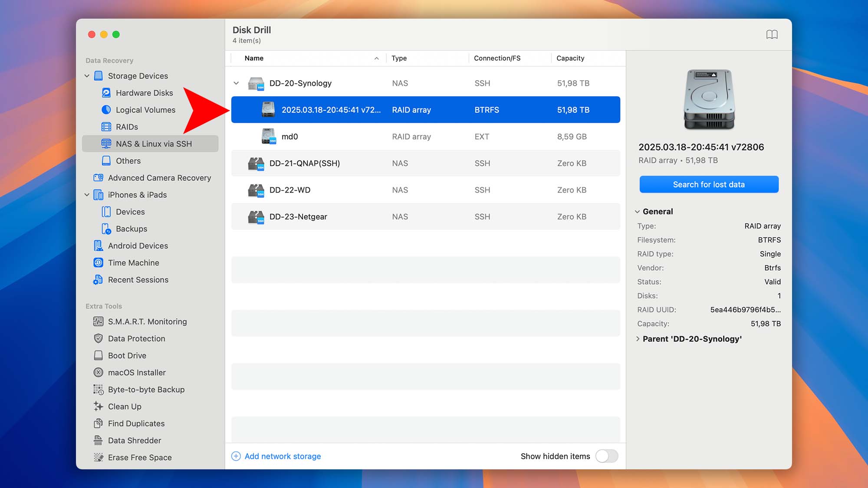The image size is (868, 488).
Task: Click the macOS Installer icon
Action: 99,372
